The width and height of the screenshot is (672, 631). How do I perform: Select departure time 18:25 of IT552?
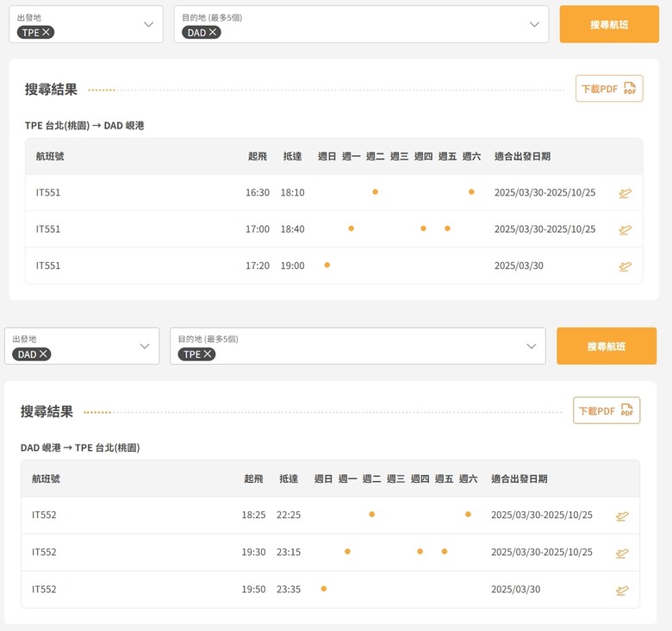point(253,515)
